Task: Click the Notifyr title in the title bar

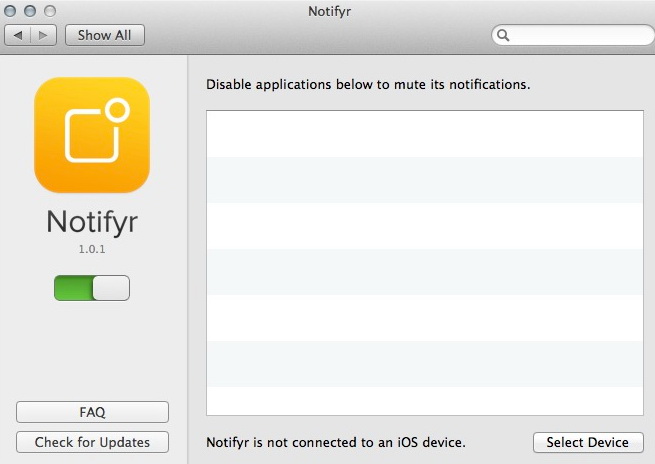Action: 327,12
